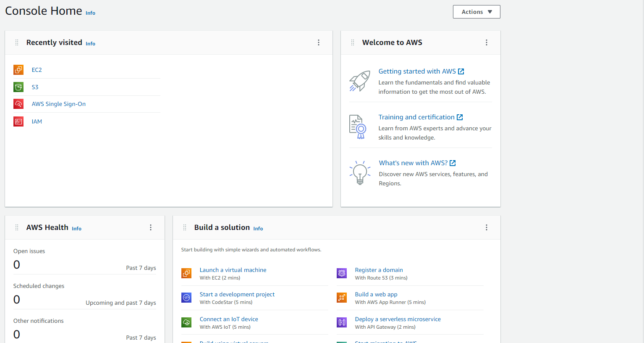Image resolution: width=644 pixels, height=343 pixels.
Task: Open the AWS Health widget options menu
Action: (151, 227)
